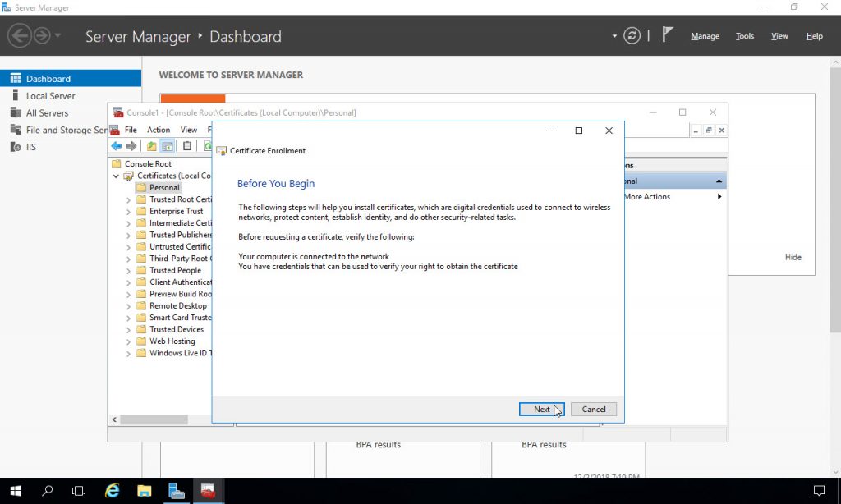
Task: Click the Forward navigation arrow in Console1
Action: coord(131,146)
